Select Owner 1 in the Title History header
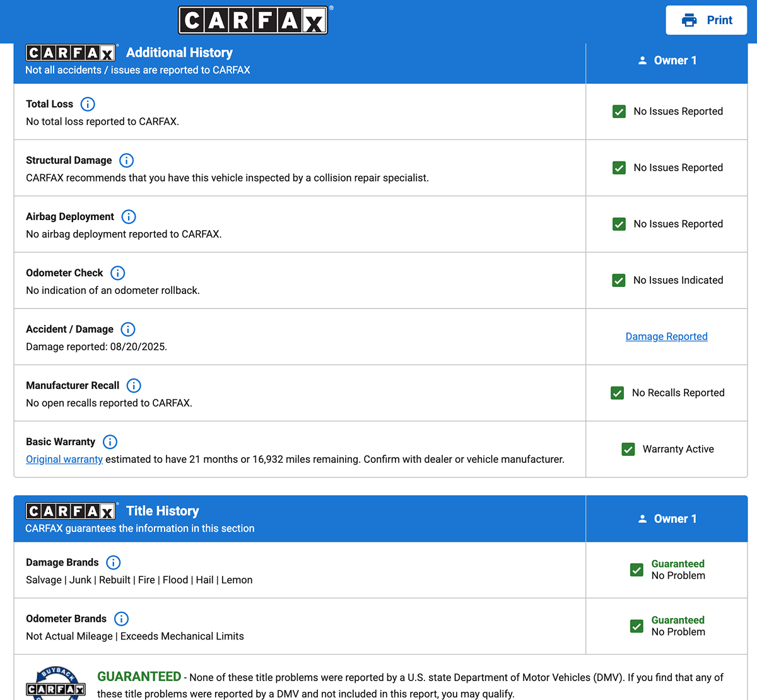 point(667,519)
